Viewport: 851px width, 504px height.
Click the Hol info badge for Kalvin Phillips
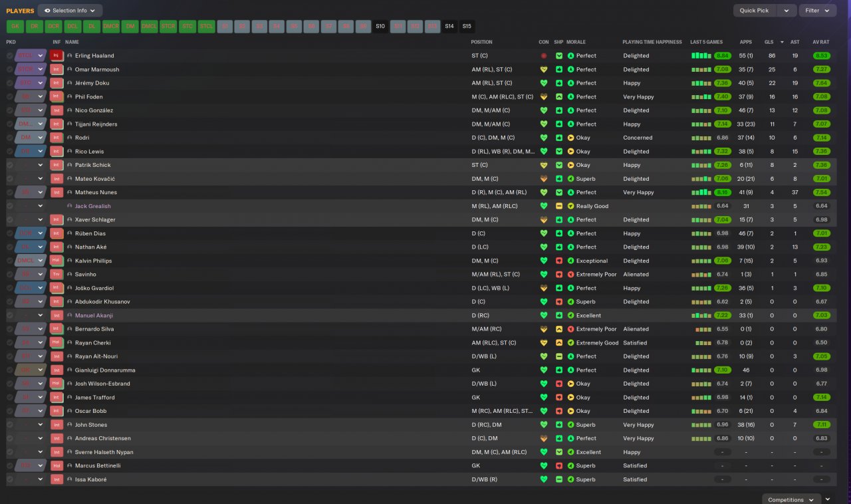click(57, 261)
